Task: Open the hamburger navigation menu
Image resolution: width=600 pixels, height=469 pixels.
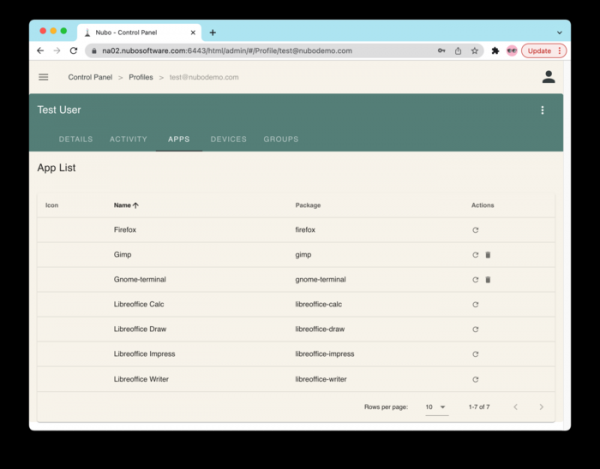Action: coord(43,77)
